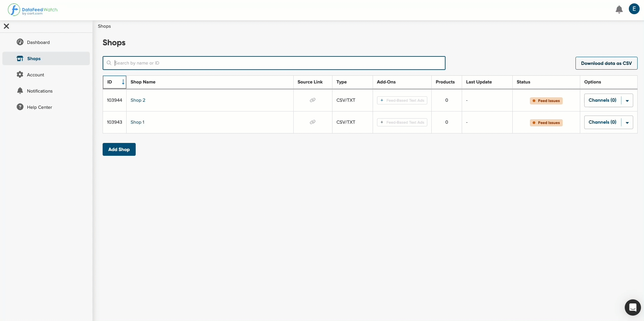Click Download data as CSV
The image size is (644, 321).
(x=606, y=63)
